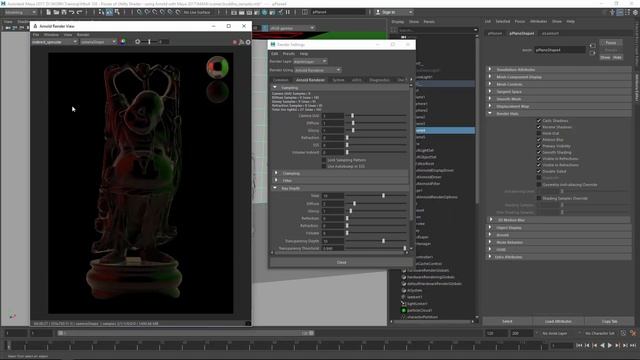Collapse the Ray Depth section

(275, 188)
